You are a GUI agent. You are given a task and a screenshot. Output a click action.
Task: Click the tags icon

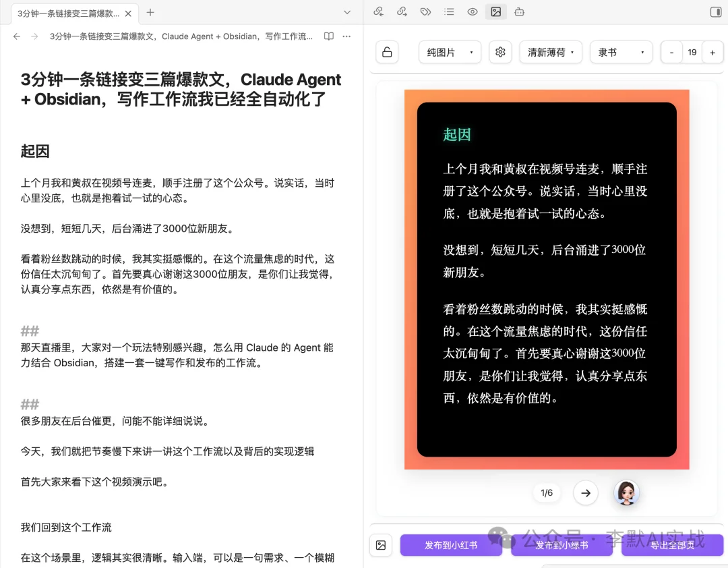pyautogui.click(x=425, y=11)
